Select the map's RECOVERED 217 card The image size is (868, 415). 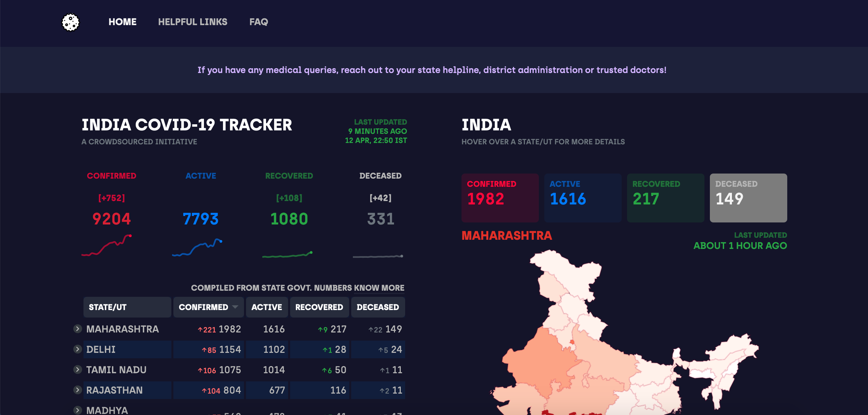(665, 198)
